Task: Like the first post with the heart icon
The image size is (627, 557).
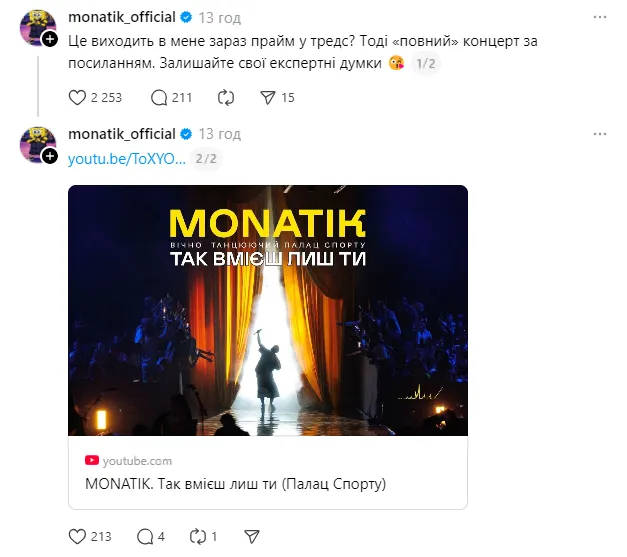Action: (x=78, y=97)
